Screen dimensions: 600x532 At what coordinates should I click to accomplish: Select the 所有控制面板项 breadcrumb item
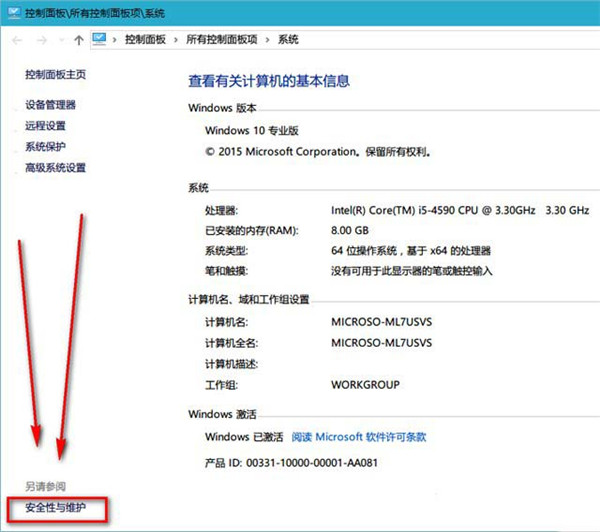(x=222, y=40)
